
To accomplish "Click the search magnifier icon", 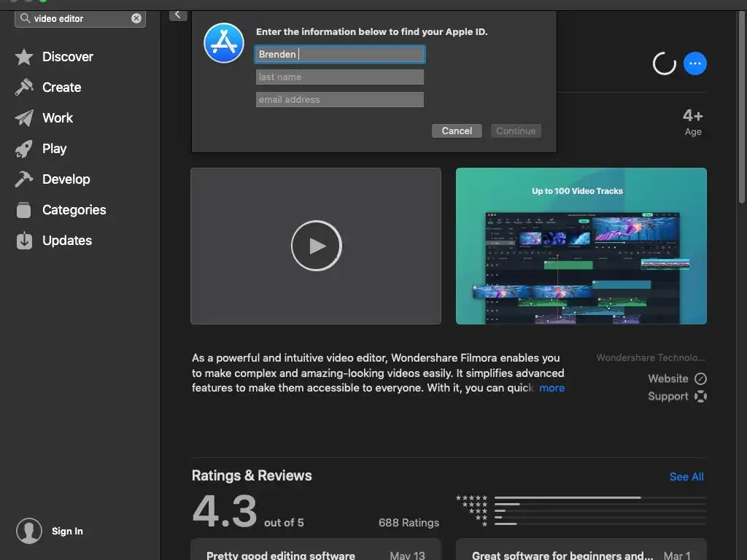I will [26, 18].
